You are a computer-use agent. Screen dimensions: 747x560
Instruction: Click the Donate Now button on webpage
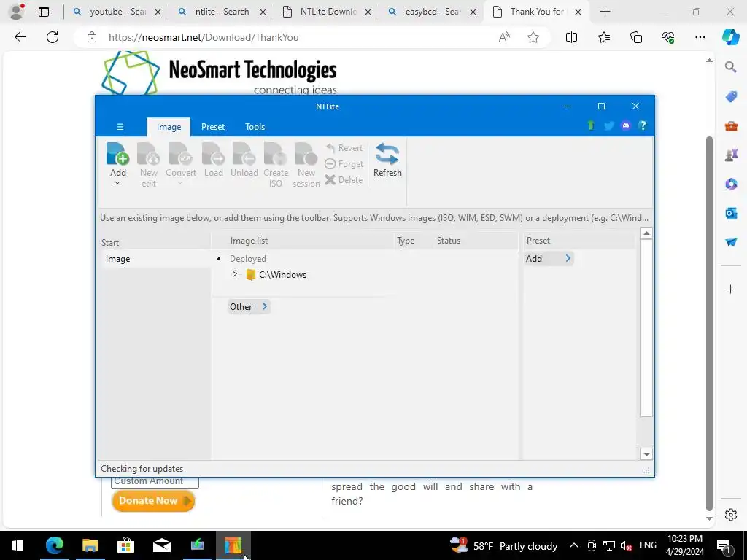(x=153, y=501)
